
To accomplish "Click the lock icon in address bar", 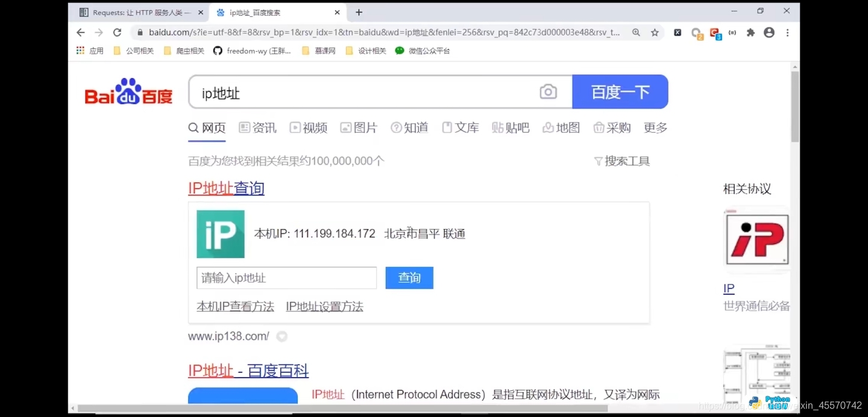I will coord(140,33).
